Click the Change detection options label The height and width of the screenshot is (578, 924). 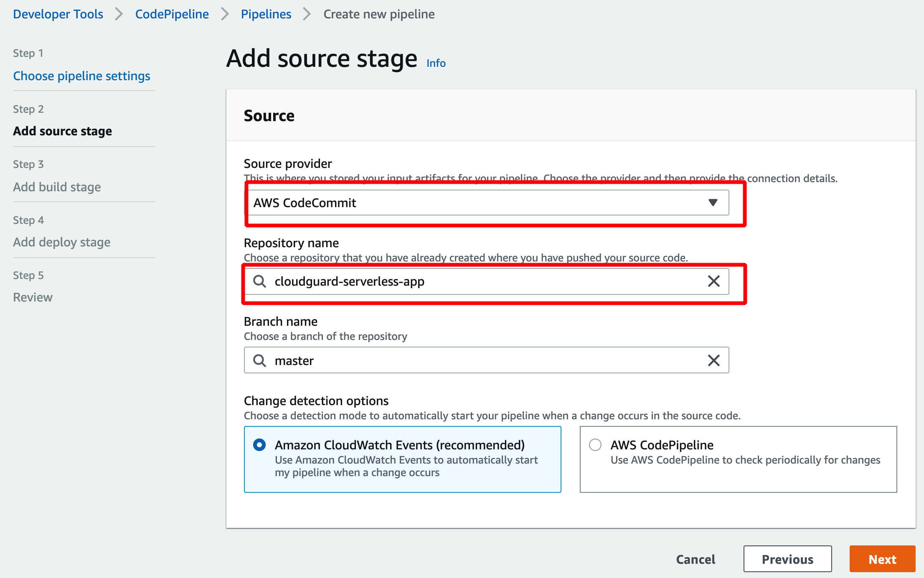pyautogui.click(x=316, y=401)
